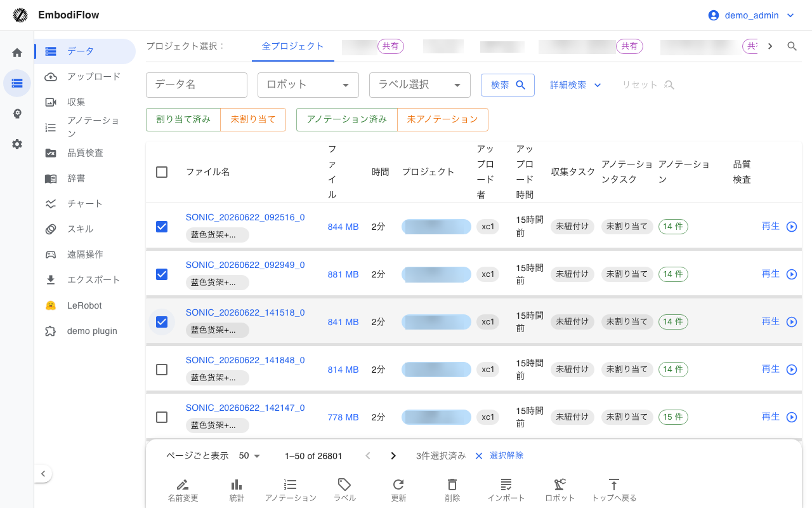
Task: Expand 詳細検索 advanced search
Action: (575, 85)
